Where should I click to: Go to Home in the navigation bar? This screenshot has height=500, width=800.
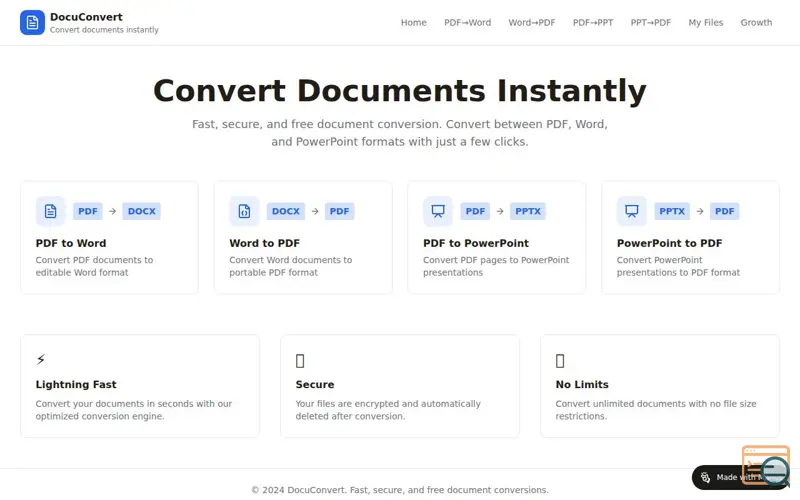pos(414,22)
